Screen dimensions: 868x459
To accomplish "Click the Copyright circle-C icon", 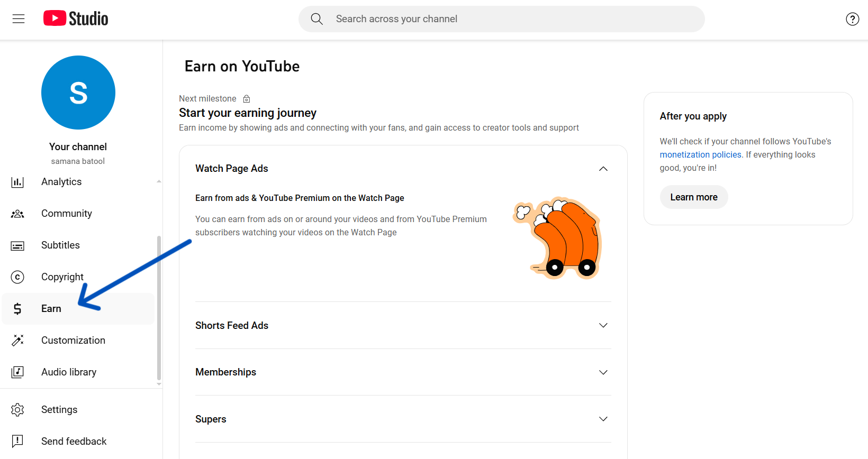I will pos(17,277).
